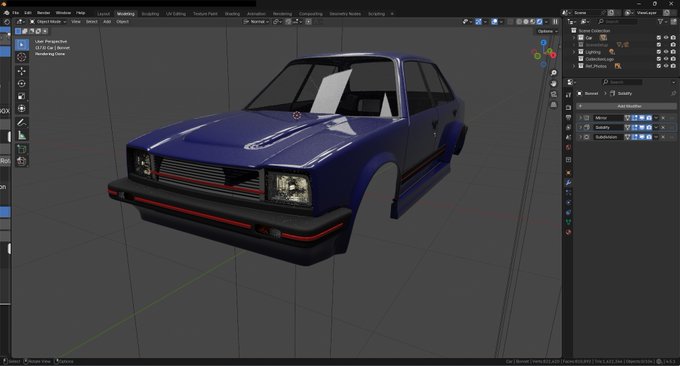
Task: Select material preview shading mode
Action: (x=533, y=21)
